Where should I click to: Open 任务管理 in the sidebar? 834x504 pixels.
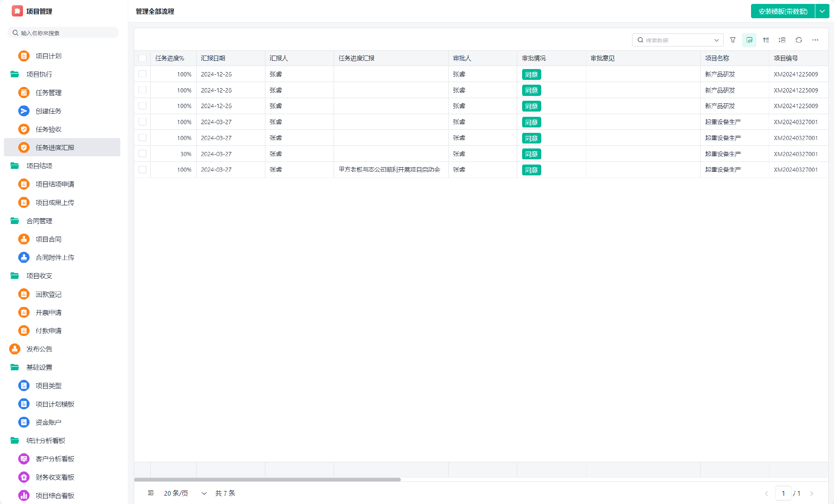pyautogui.click(x=49, y=93)
